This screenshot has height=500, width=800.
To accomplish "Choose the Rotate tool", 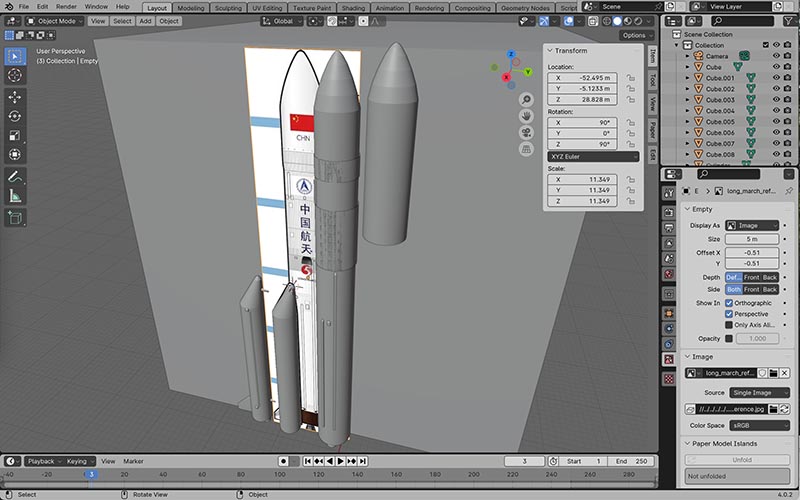I will 16,116.
